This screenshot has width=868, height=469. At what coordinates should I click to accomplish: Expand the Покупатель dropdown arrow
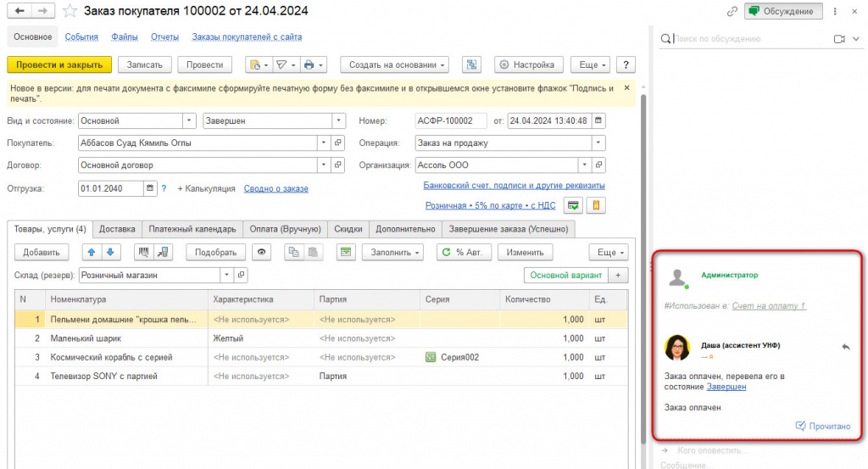point(324,142)
